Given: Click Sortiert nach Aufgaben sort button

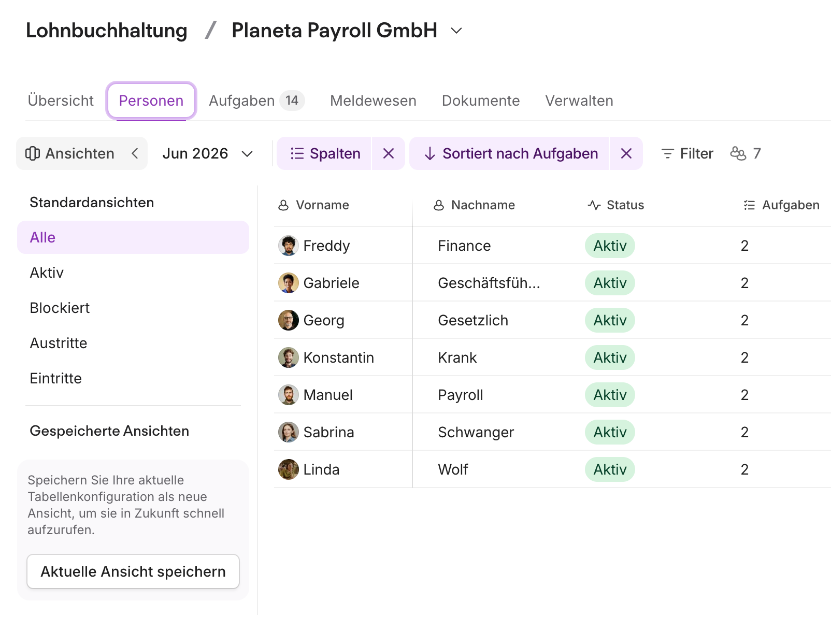Looking at the screenshot, I should click(510, 153).
